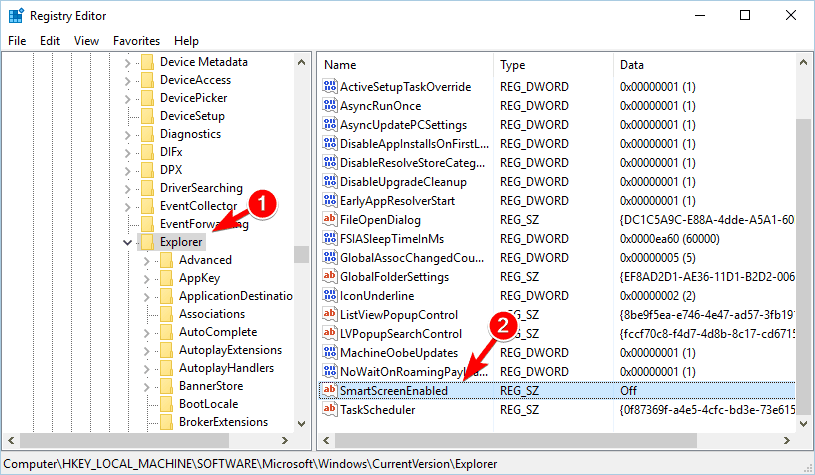Select the GlobalAssocChangedCou... value name
Screen dimensions: 815x475
click(412, 258)
